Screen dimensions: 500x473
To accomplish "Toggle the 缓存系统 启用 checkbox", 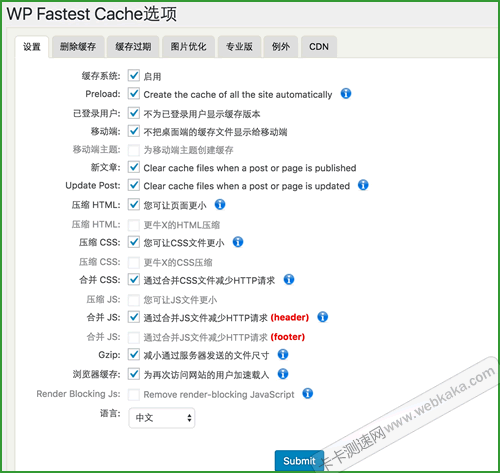I will [134, 76].
